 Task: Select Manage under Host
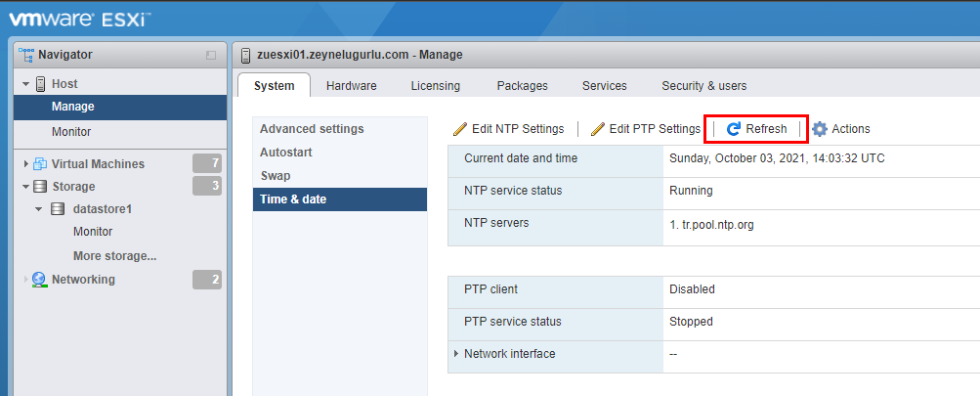[x=120, y=107]
